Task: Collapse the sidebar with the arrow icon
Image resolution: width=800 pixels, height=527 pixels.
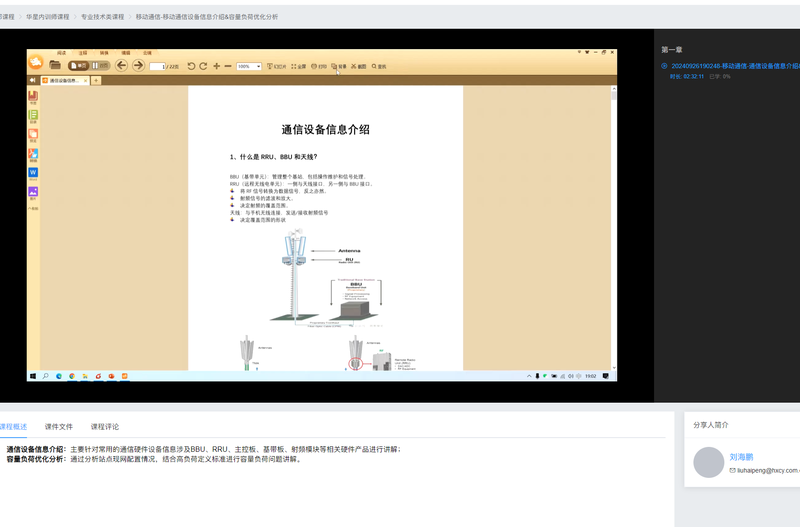Action: pyautogui.click(x=33, y=81)
